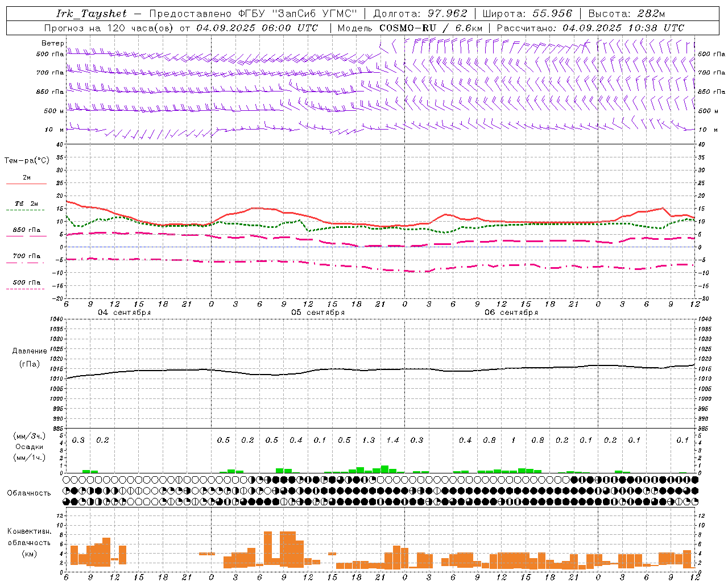Select the 'Модель COSMO-RU / 6.6км' text
The width and height of the screenshot is (728, 582).
410,28
